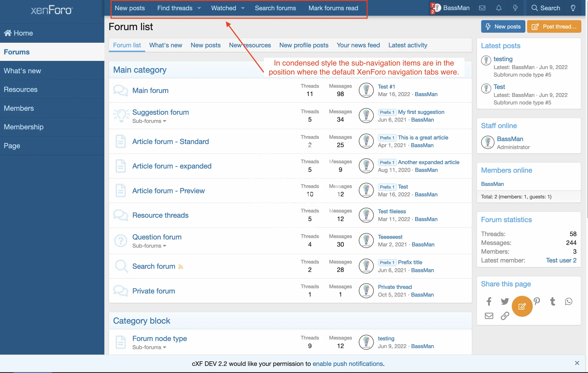This screenshot has width=588, height=373.
Task: Share page via Tumblr icon
Action: click(553, 302)
